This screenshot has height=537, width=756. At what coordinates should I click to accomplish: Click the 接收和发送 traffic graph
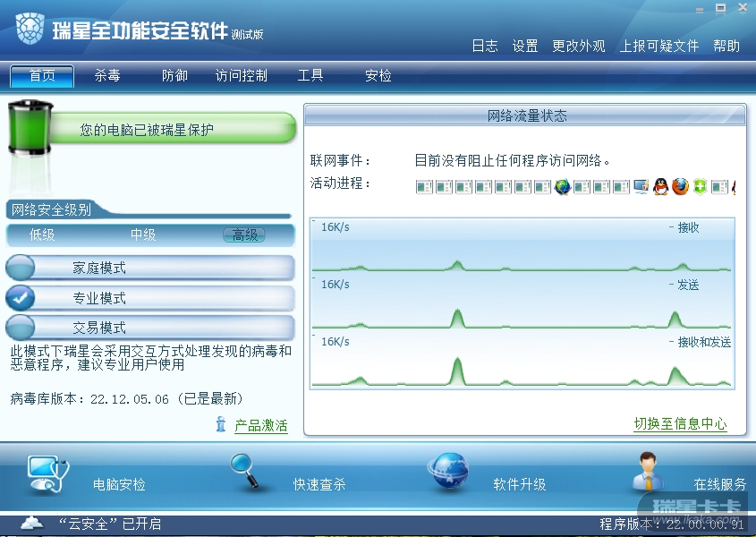[x=522, y=360]
